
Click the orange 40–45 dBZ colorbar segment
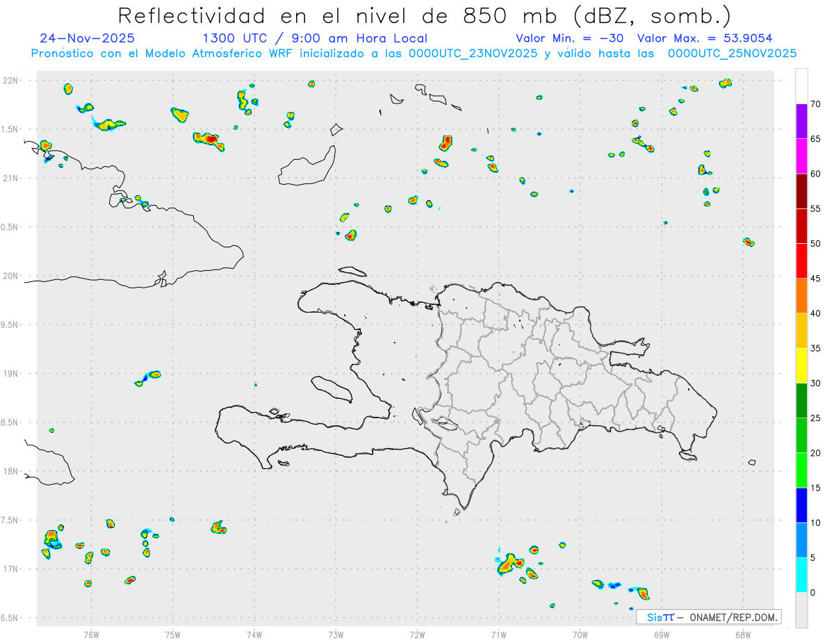pyautogui.click(x=801, y=296)
